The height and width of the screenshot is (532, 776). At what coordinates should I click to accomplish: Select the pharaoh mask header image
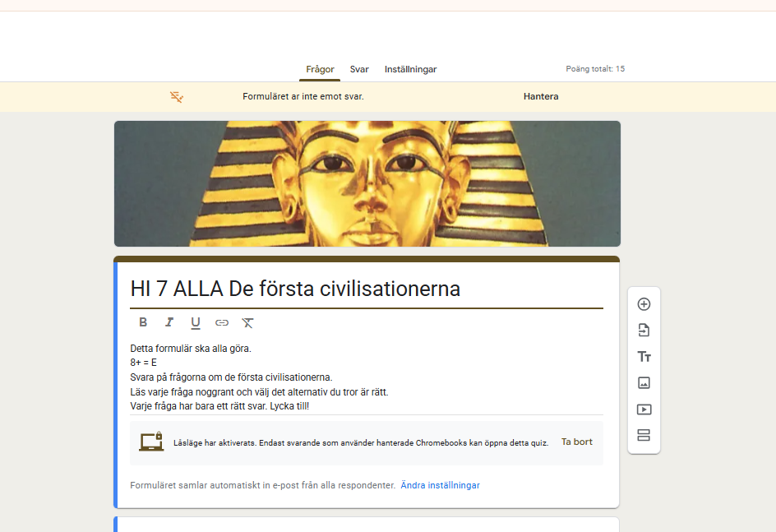click(x=367, y=184)
